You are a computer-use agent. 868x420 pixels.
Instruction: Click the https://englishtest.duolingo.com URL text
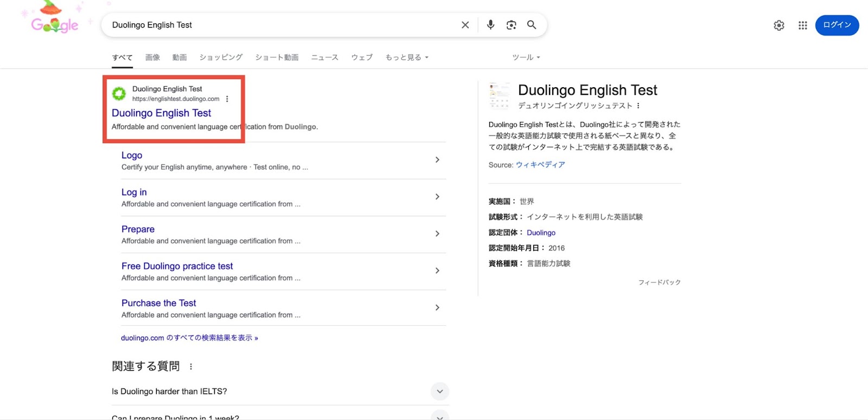click(x=176, y=99)
